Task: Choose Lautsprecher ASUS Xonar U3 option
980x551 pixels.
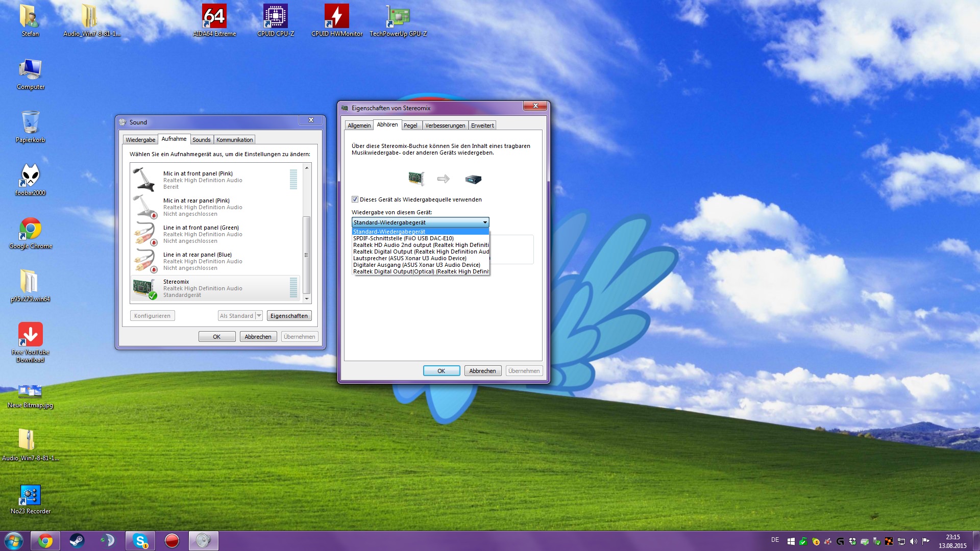Action: tap(409, 258)
